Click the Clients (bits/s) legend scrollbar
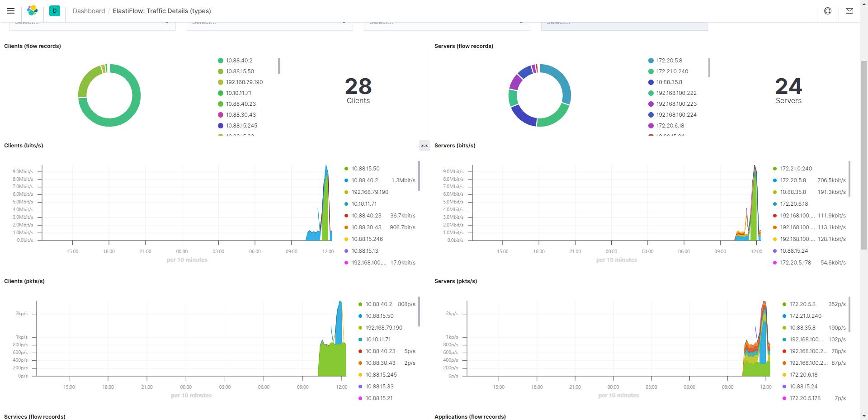868x420 pixels. tap(419, 175)
